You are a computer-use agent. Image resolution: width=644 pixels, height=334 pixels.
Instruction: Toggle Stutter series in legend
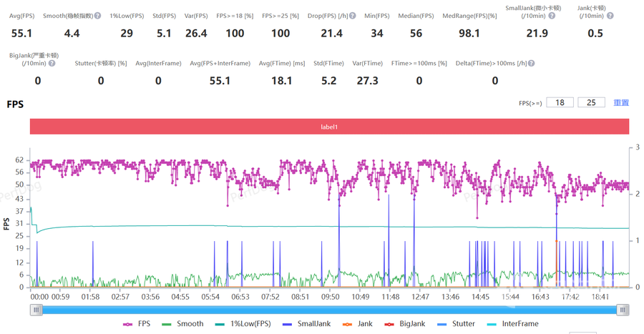pyautogui.click(x=456, y=324)
